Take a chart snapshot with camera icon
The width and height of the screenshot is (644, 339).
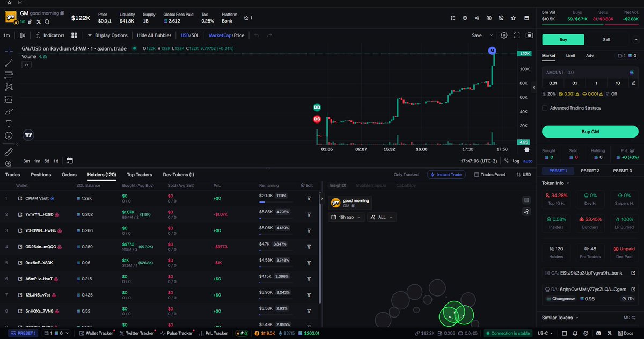(530, 35)
